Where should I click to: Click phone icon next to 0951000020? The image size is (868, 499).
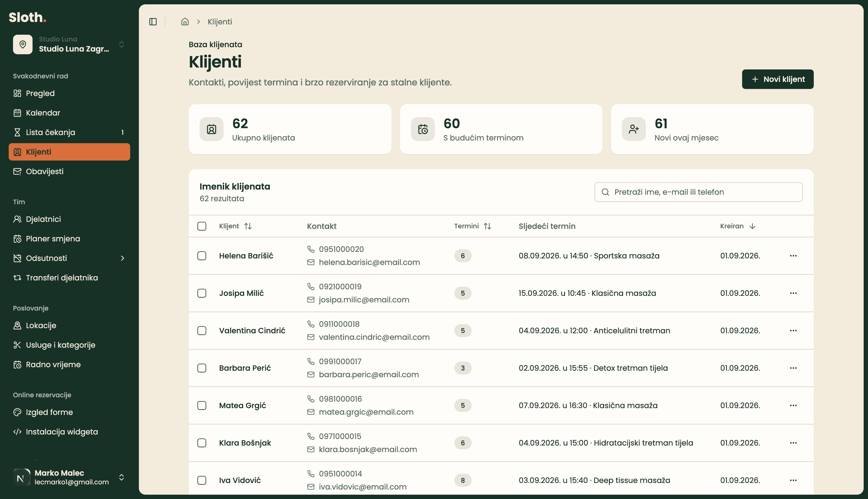[x=311, y=249]
